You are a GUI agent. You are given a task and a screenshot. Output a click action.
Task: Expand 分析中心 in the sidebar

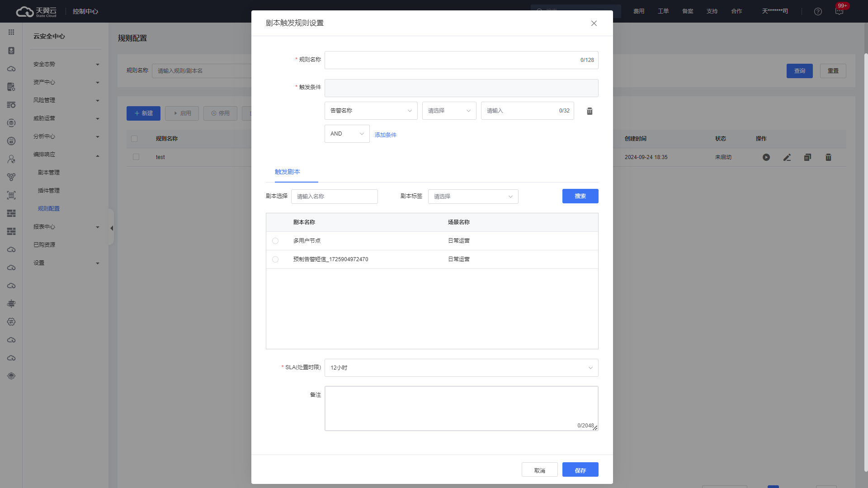[66, 136]
